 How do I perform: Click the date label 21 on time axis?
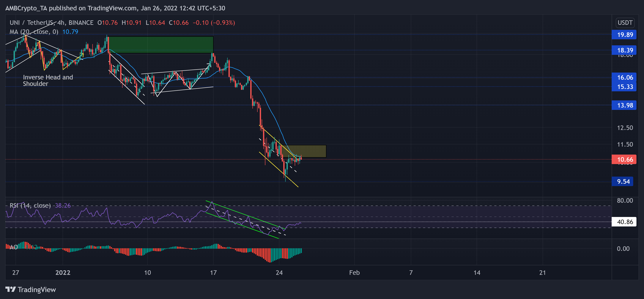[543, 272]
